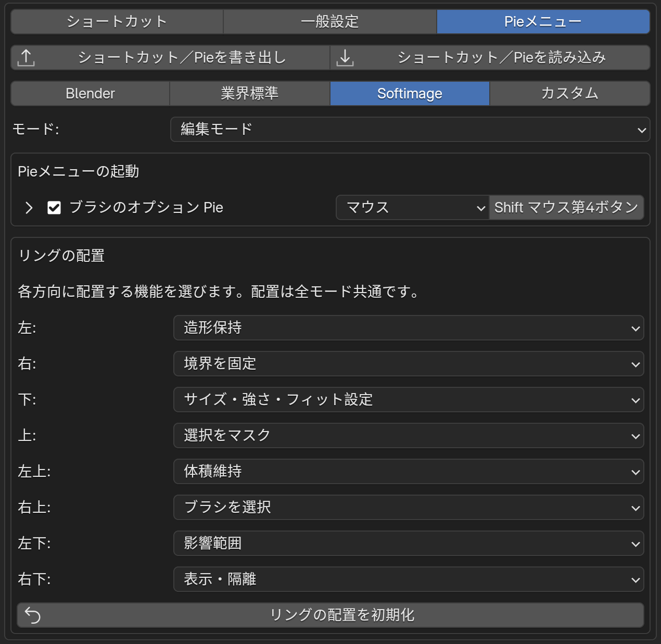
Task: Open the マウス input type dropdown
Action: point(412,208)
